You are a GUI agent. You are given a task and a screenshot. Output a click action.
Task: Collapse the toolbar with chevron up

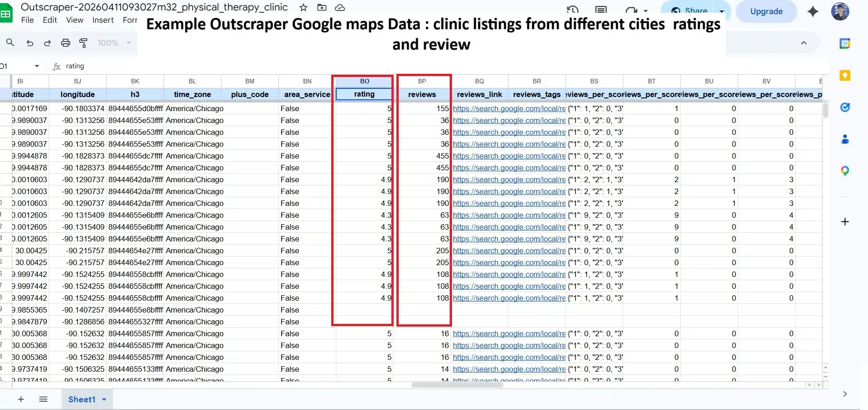click(804, 43)
